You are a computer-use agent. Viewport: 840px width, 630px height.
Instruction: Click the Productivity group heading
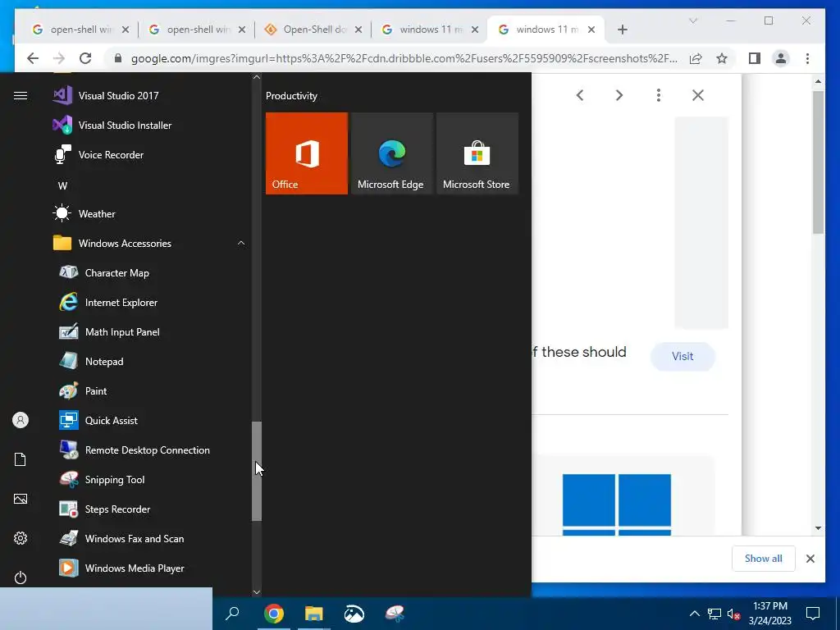tap(291, 96)
